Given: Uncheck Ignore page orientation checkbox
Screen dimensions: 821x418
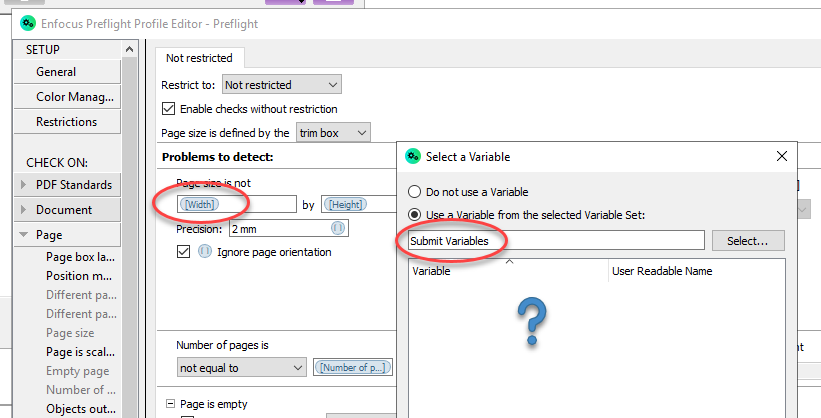Looking at the screenshot, I should pos(183,252).
